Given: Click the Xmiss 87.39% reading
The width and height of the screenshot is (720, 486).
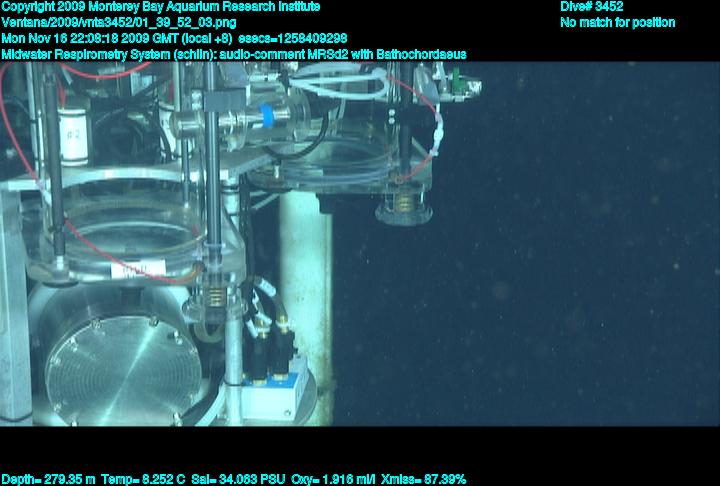Looking at the screenshot, I should click(426, 479).
